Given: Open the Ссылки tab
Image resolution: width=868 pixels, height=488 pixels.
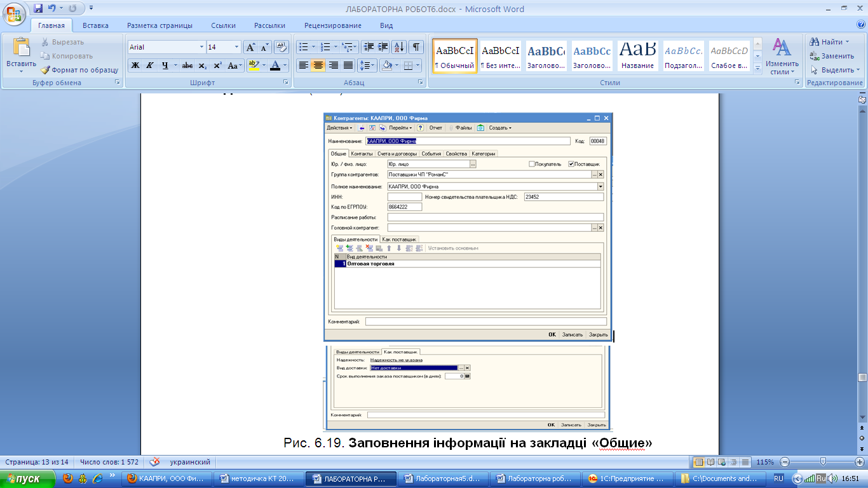Looking at the screenshot, I should (x=224, y=25).
